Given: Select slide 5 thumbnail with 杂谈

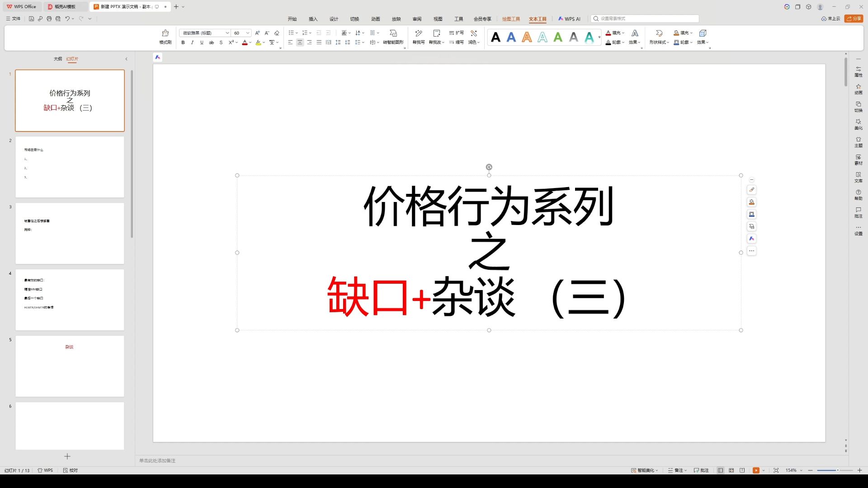Looking at the screenshot, I should [x=70, y=366].
